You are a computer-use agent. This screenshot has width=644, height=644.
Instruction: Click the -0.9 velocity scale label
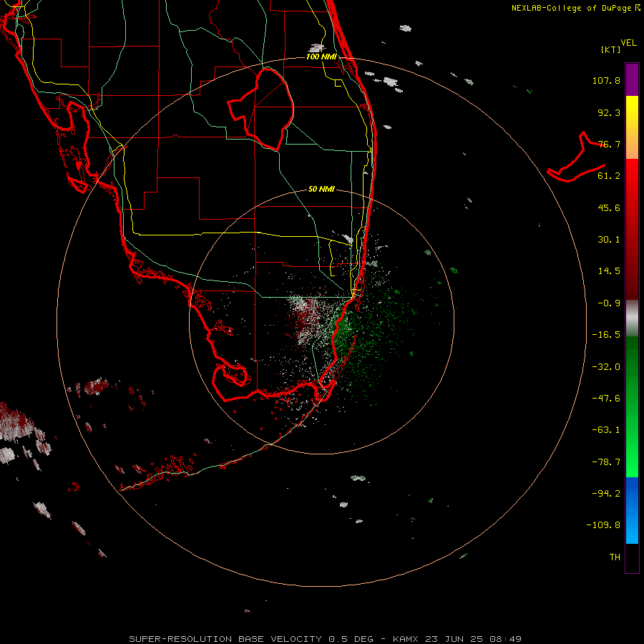click(609, 303)
